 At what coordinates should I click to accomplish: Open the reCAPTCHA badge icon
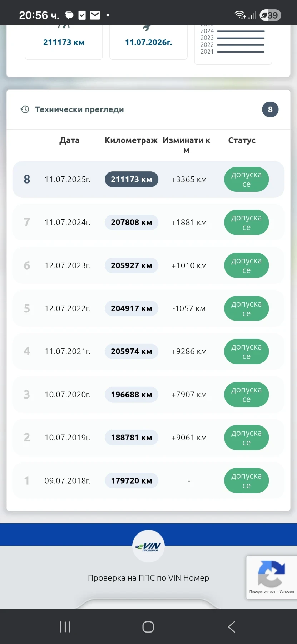(271, 574)
